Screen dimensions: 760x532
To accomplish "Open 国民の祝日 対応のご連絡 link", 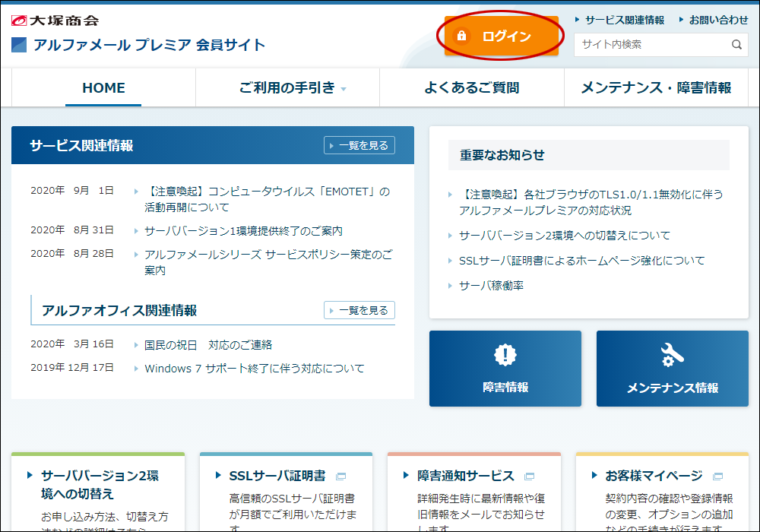I will tap(208, 345).
